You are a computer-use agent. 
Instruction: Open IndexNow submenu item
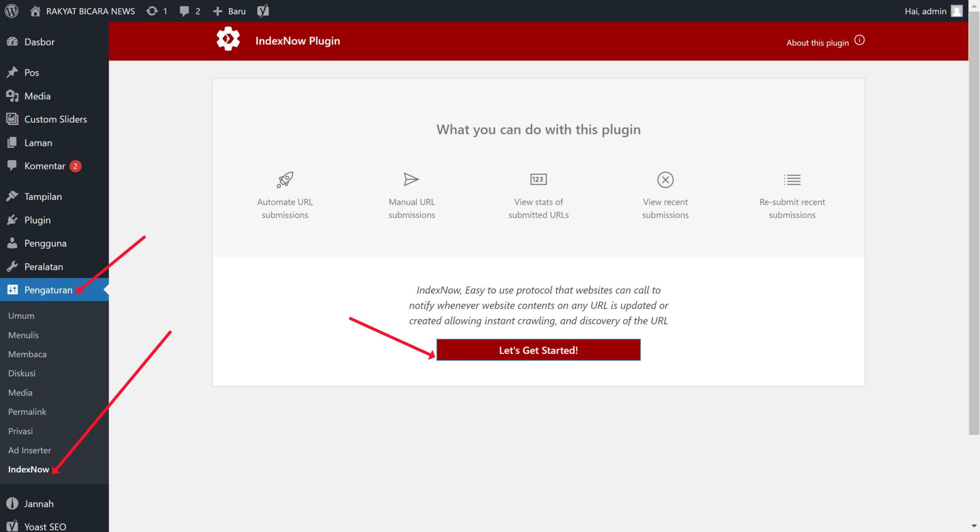(29, 469)
